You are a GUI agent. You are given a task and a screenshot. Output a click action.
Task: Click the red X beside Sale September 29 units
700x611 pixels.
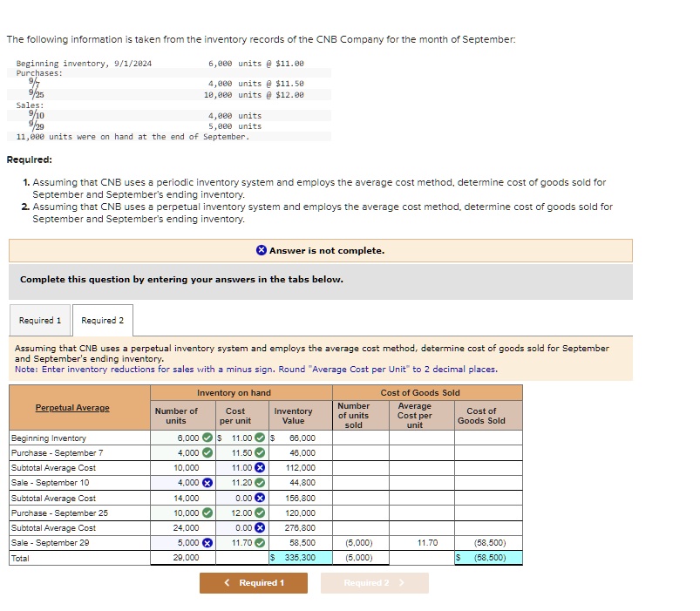click(207, 543)
